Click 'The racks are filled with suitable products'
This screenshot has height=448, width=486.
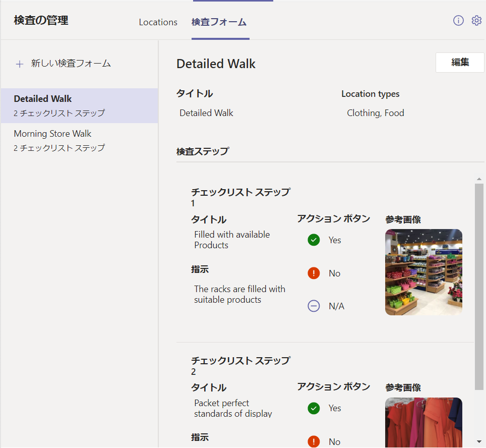click(x=239, y=294)
